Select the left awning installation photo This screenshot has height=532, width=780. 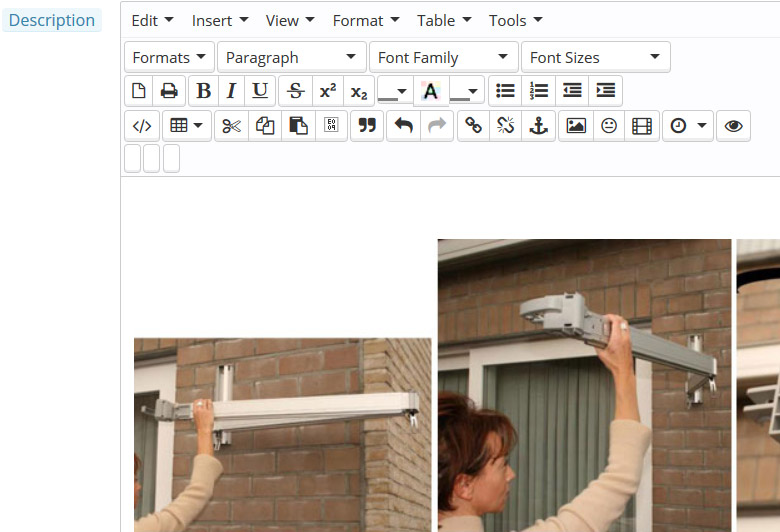point(283,435)
